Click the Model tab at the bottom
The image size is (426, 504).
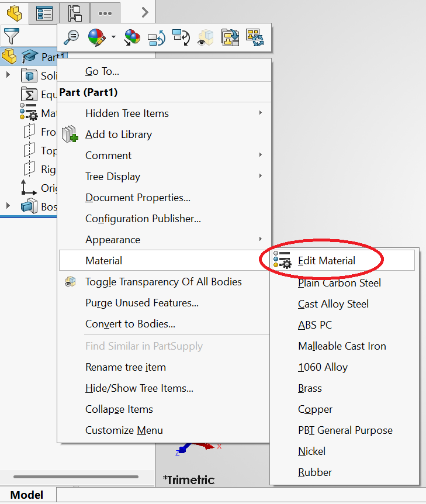(x=27, y=495)
